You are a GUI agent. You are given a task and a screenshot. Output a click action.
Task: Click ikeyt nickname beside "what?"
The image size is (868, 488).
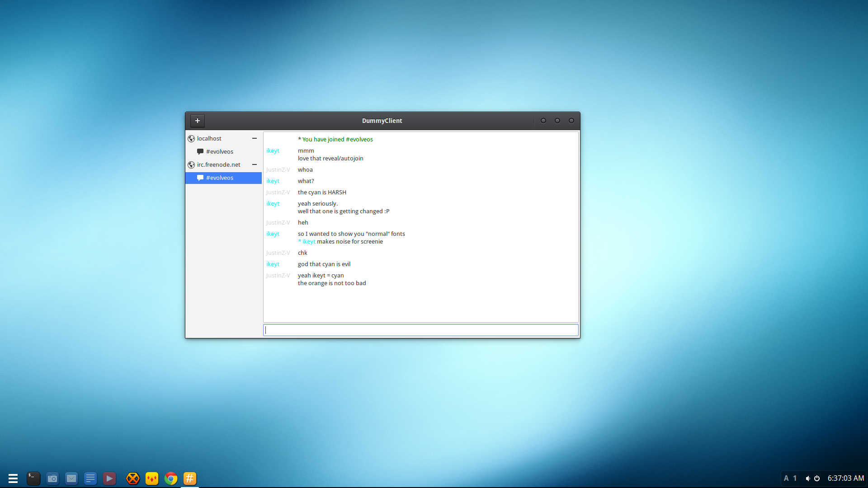pos(273,181)
